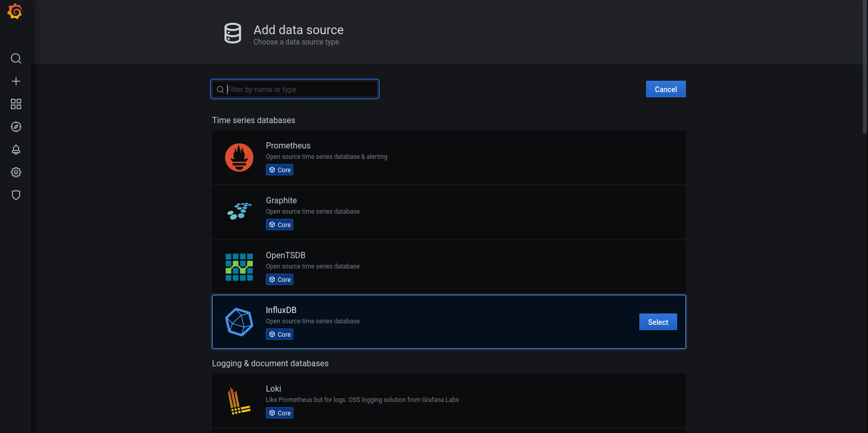868x433 pixels.
Task: Click the Time series databases heading
Action: click(253, 120)
